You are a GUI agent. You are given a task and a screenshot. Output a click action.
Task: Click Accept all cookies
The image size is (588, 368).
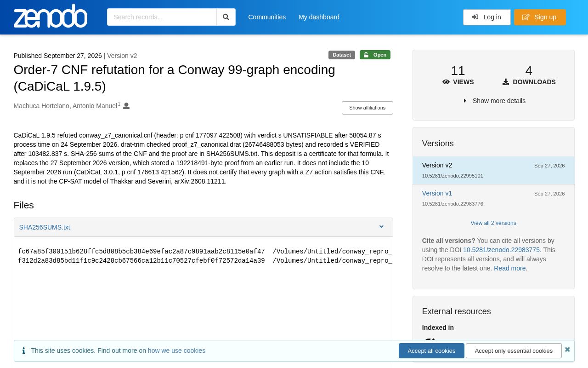click(431, 351)
